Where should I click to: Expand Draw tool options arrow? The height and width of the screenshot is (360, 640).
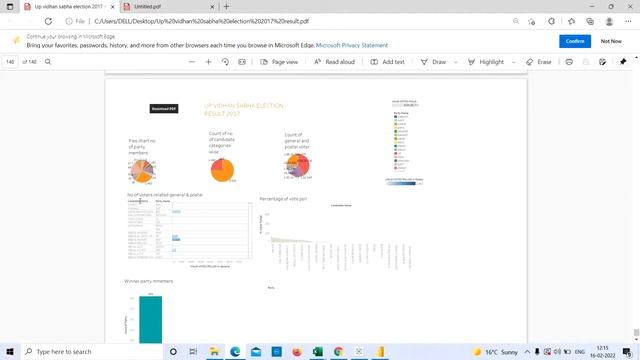click(x=456, y=62)
